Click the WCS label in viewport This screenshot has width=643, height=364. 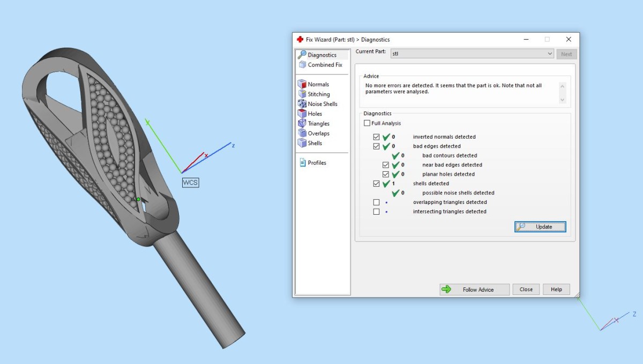190,183
